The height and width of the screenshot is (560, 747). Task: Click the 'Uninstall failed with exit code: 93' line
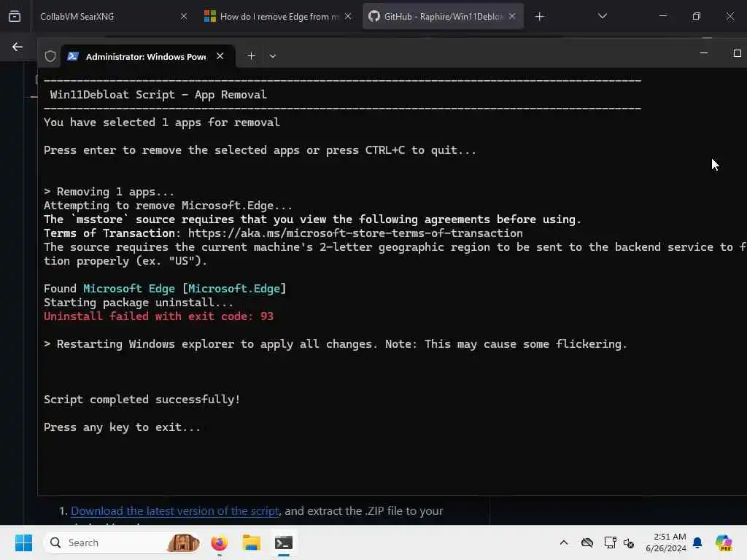(158, 316)
